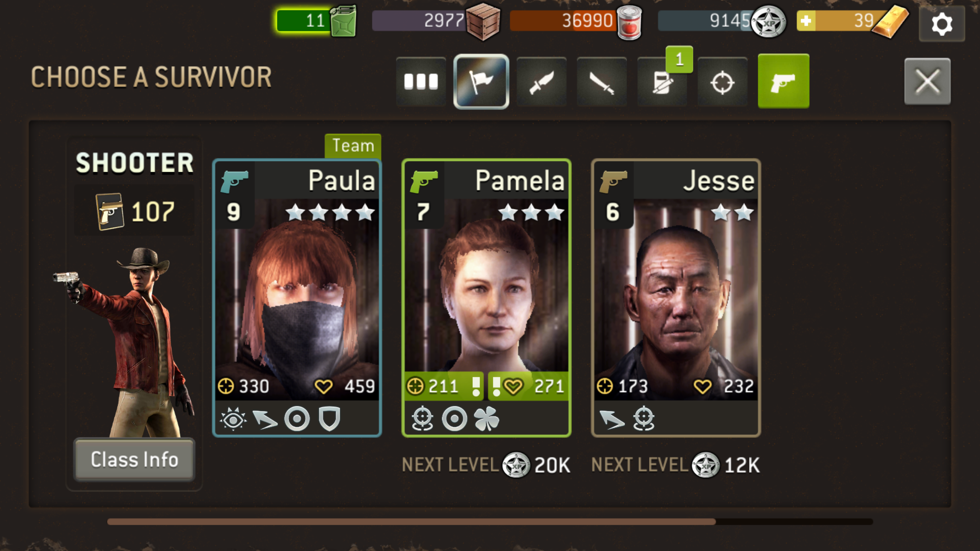
Task: Click Jesse's NEXT LEVEL 12K upgrade
Action: click(676, 465)
